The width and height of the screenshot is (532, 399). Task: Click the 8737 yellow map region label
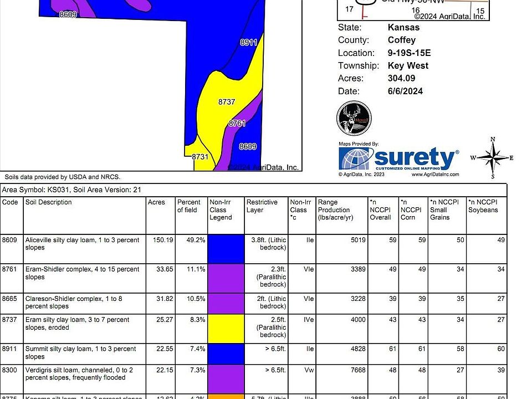227,102
